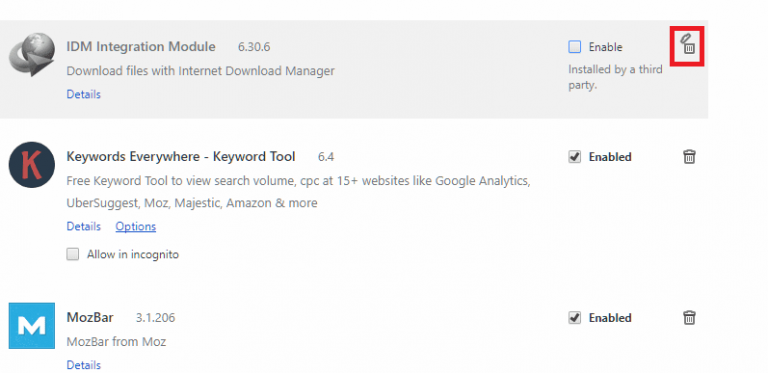This screenshot has height=373, width=768.
Task: Click the version number 6.30.6
Action: coord(254,47)
